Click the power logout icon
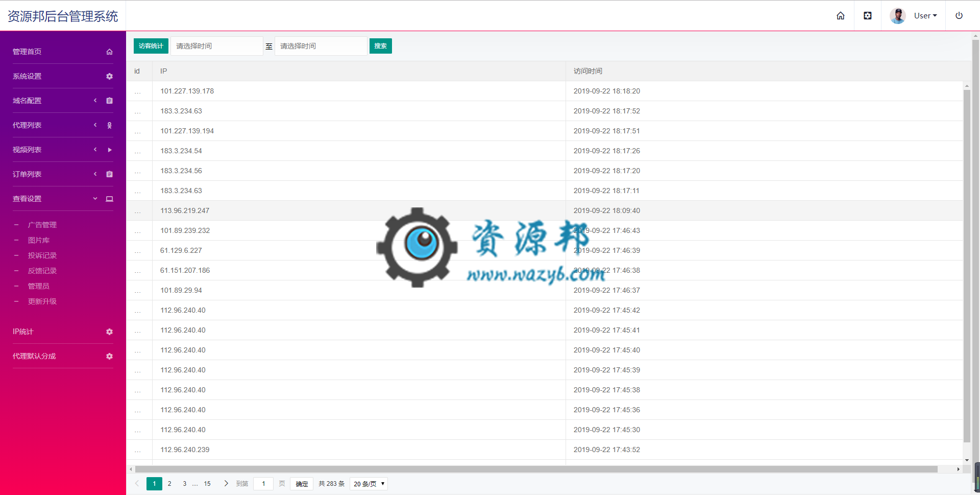Screen dimensions: 980x495 959,16
